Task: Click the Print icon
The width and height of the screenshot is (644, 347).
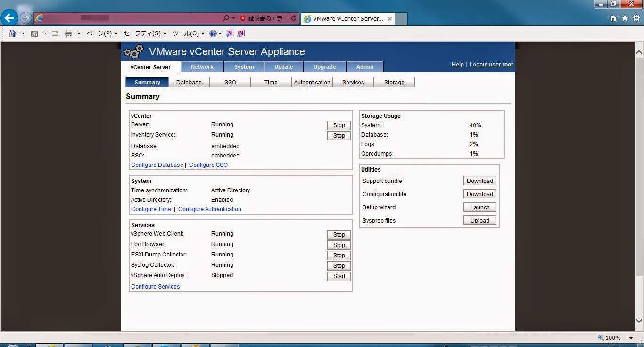Action: tap(68, 33)
